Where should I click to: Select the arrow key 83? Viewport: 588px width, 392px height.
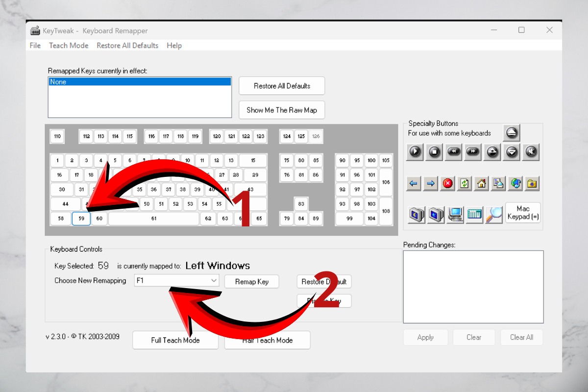[x=301, y=204]
